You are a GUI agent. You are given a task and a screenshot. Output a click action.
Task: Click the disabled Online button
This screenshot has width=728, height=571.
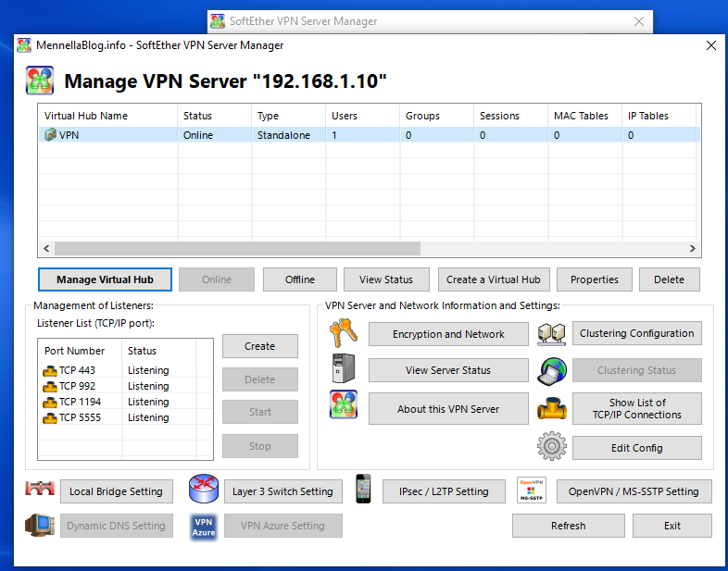coord(217,279)
